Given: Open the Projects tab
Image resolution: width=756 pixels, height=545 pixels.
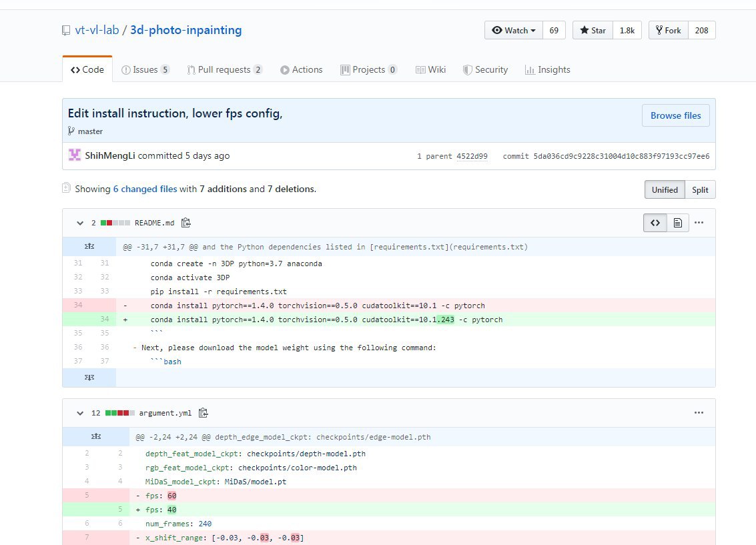Looking at the screenshot, I should (369, 70).
